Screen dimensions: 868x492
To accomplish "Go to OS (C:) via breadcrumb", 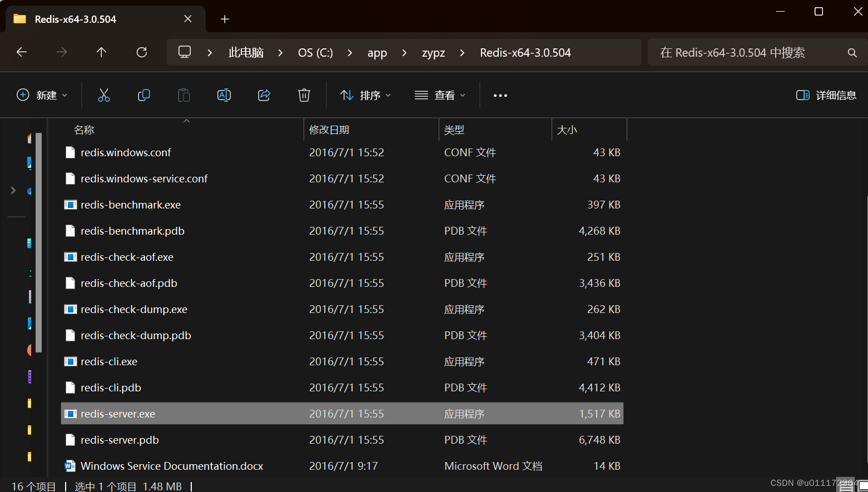I will (x=315, y=52).
